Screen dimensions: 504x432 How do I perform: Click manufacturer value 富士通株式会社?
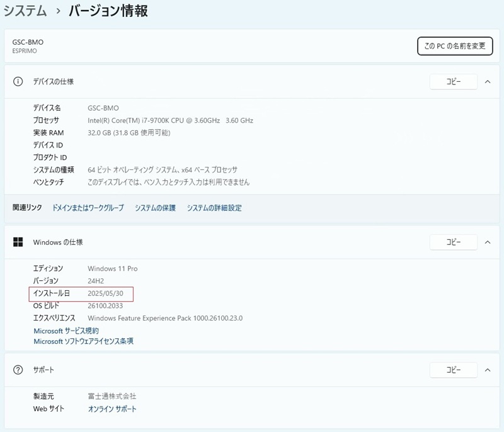pyautogui.click(x=112, y=396)
